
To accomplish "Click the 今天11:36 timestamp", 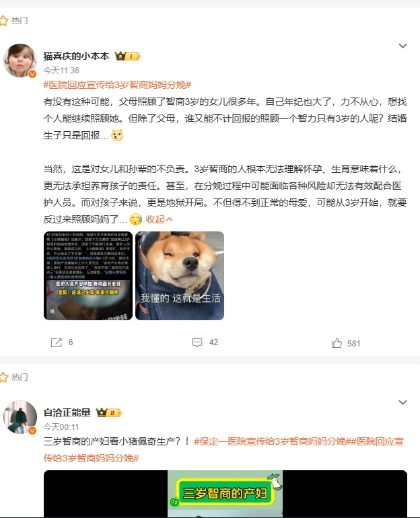I will (61, 71).
